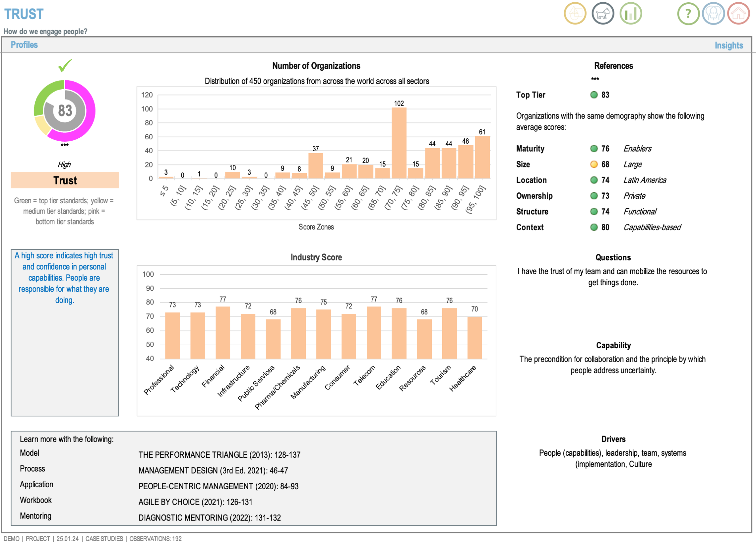
Task: Click 'DEMO' in the footer
Action: 11,539
